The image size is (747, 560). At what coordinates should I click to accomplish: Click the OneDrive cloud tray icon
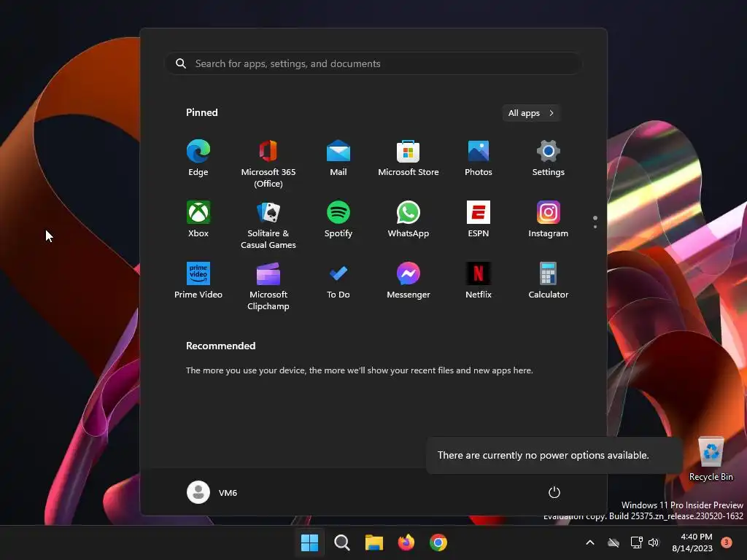614,542
